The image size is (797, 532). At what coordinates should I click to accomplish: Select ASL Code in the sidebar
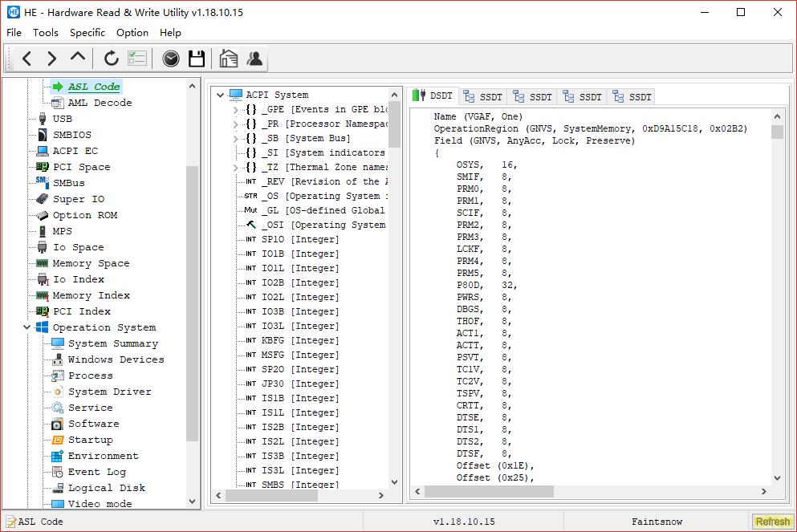(94, 87)
